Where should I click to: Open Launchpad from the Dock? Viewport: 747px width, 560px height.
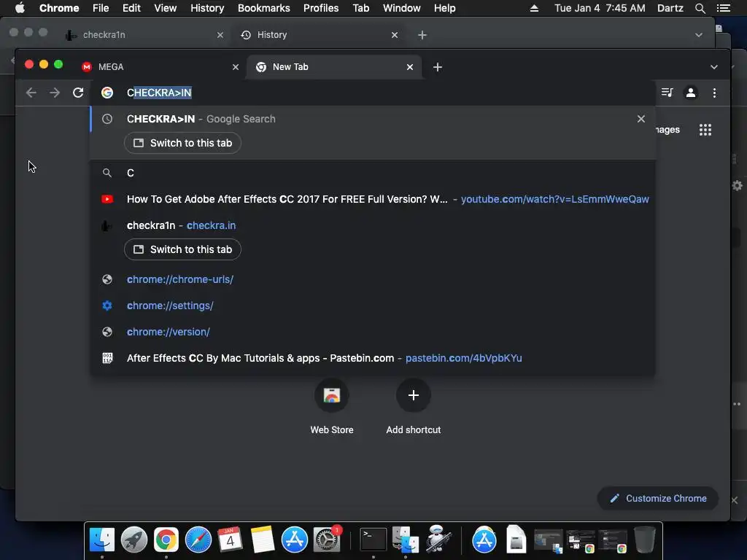click(134, 540)
